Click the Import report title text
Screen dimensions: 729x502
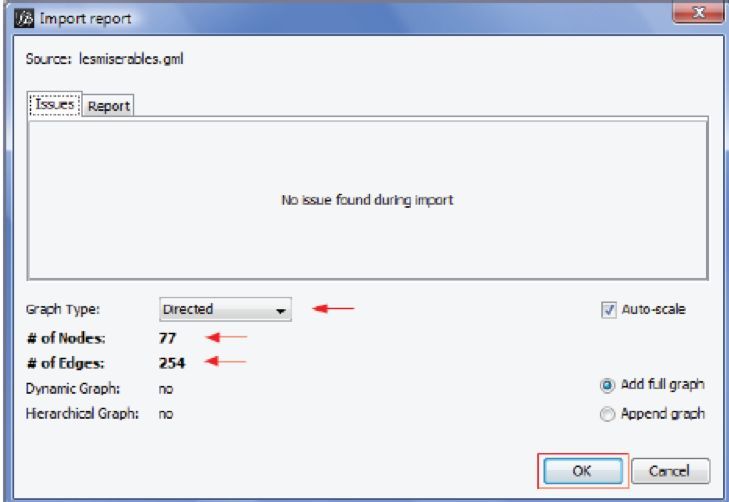(x=85, y=19)
